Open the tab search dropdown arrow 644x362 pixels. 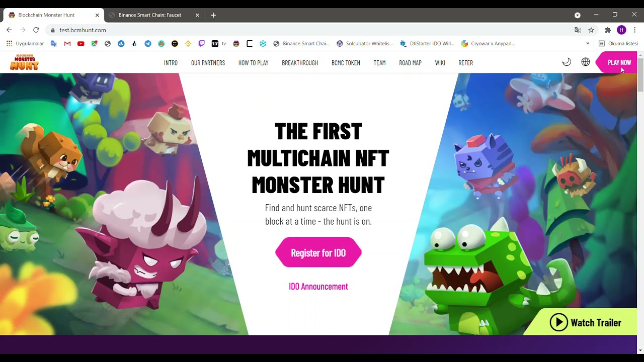coord(578,15)
